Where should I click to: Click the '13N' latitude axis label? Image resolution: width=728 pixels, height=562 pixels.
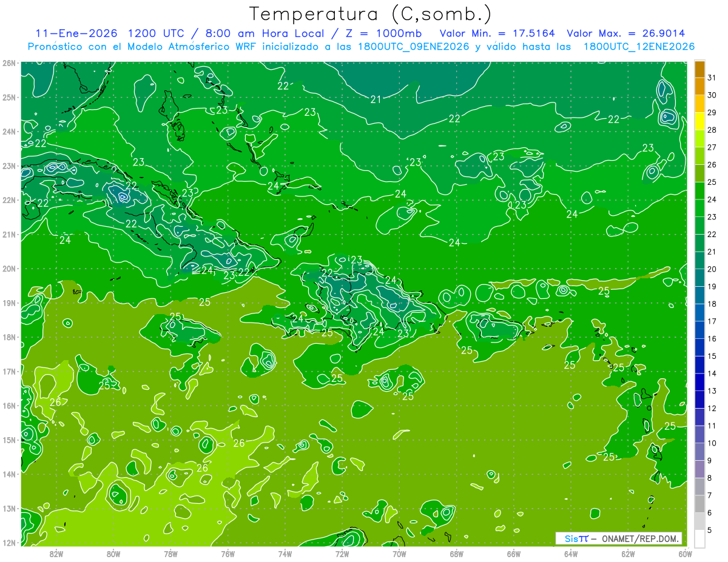(8, 508)
